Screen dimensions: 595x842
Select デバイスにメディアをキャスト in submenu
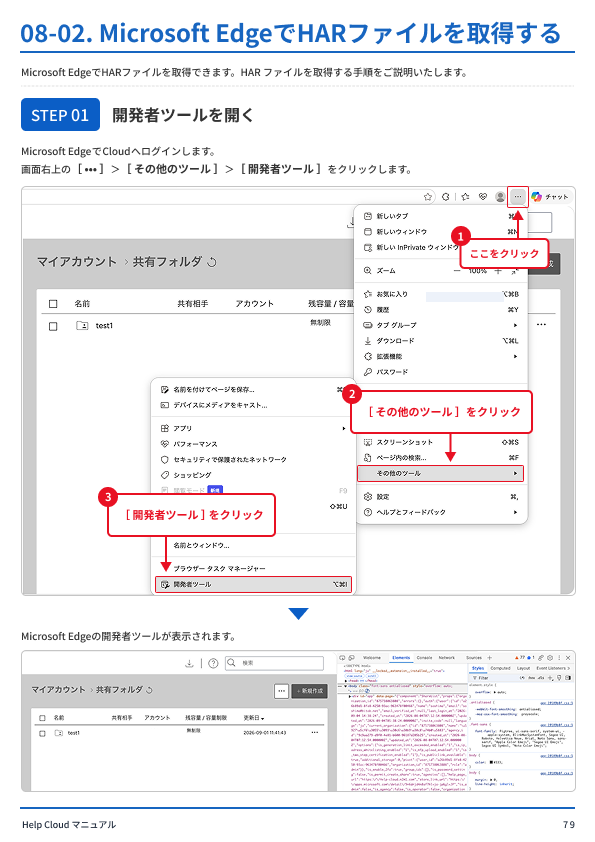pyautogui.click(x=253, y=405)
